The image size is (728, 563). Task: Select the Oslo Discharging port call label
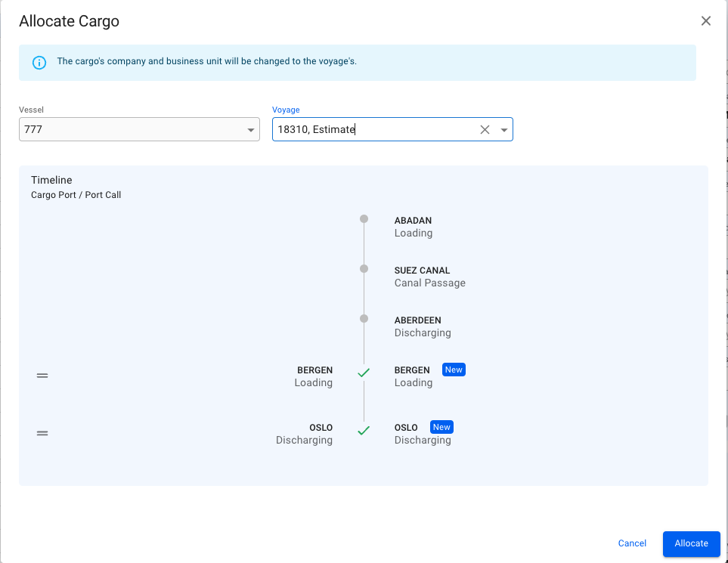[x=422, y=434]
